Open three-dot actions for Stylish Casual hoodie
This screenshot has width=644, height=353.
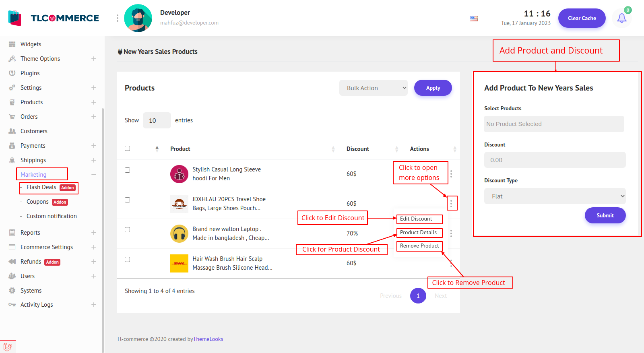pos(451,174)
